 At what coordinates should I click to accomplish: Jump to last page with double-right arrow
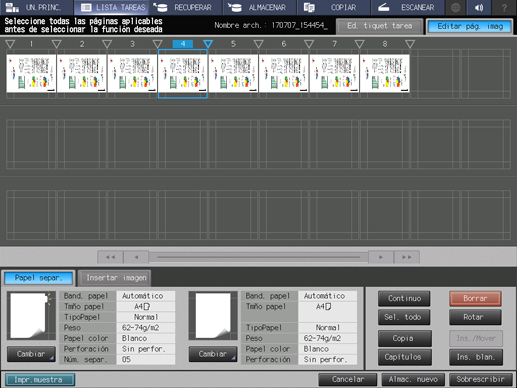click(x=407, y=257)
